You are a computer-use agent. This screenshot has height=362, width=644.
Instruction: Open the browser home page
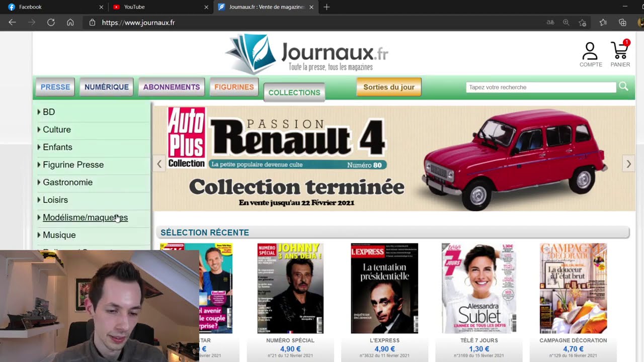(70, 22)
